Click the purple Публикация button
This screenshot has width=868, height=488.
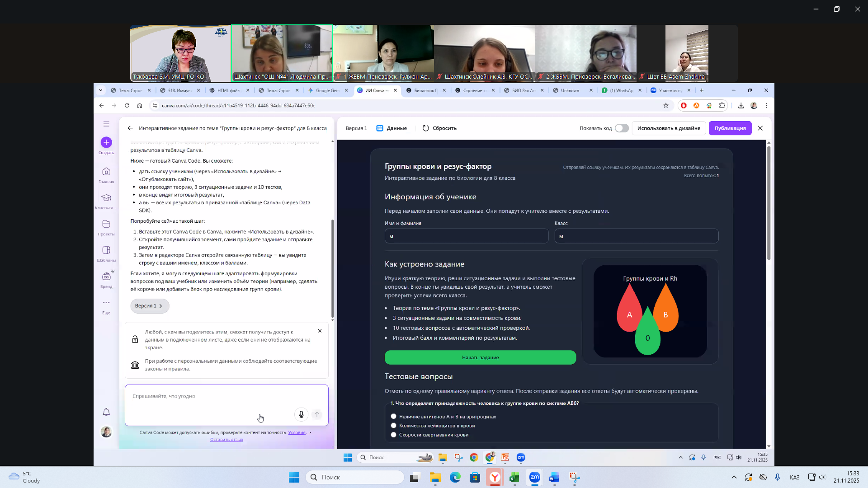pos(730,128)
